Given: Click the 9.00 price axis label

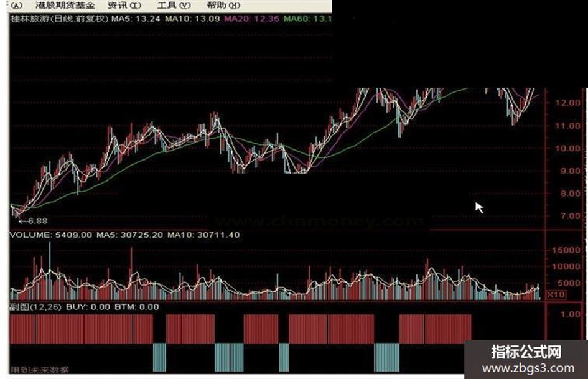Looking at the screenshot, I should click(570, 171).
